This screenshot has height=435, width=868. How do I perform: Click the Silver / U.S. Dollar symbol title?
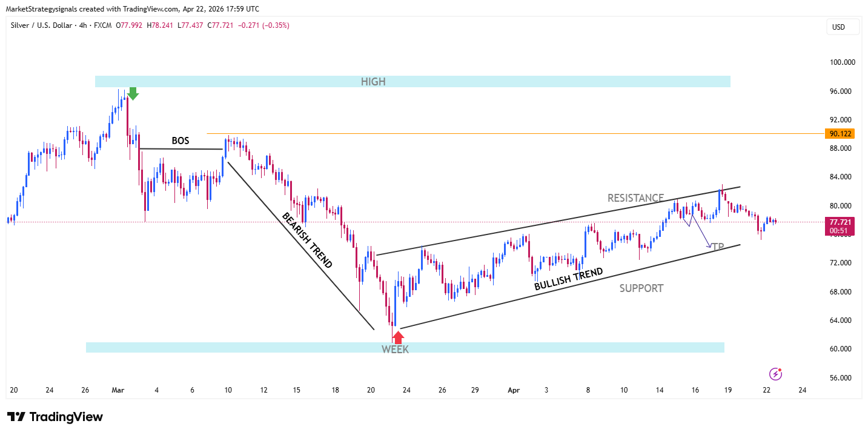coord(43,25)
